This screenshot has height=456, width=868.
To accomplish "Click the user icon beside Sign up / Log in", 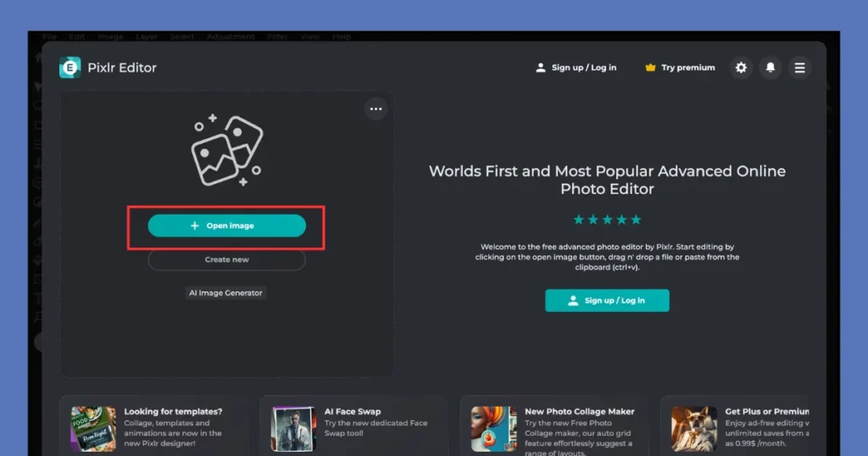I will (541, 68).
